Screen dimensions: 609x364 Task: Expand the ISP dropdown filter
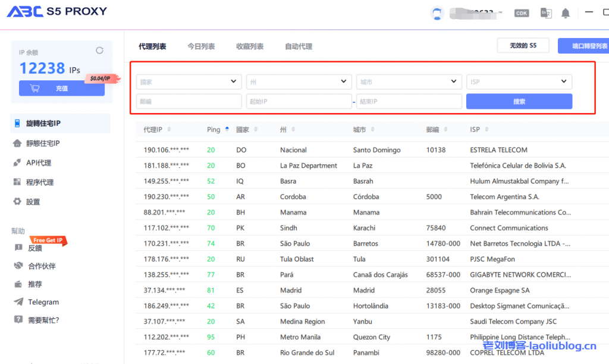click(x=519, y=81)
